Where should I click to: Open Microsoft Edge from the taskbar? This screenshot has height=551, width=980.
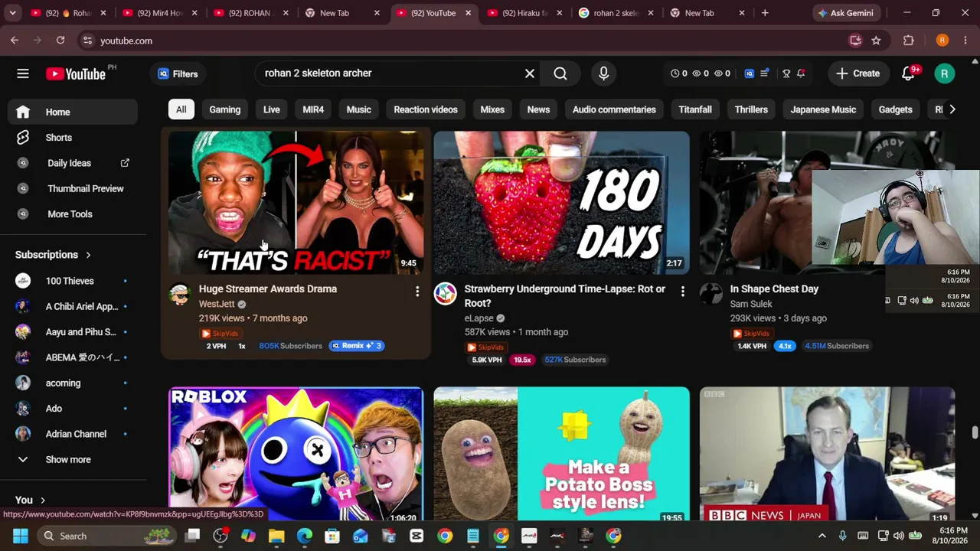point(305,536)
